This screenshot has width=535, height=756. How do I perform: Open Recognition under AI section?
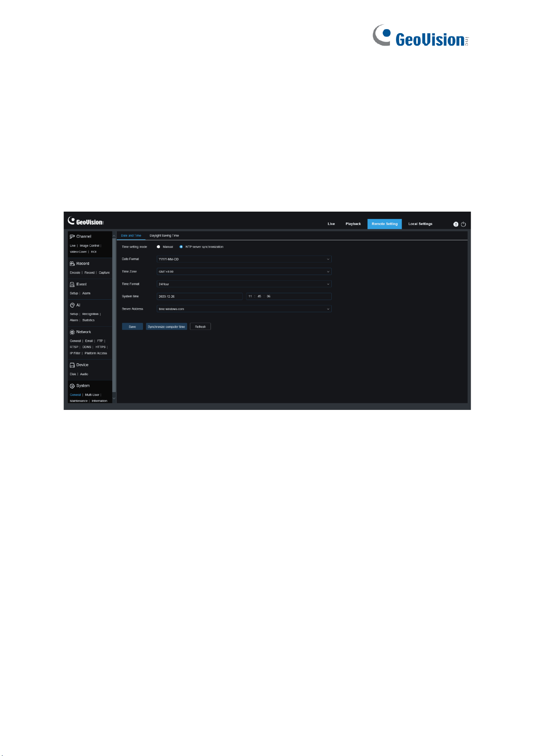90,314
